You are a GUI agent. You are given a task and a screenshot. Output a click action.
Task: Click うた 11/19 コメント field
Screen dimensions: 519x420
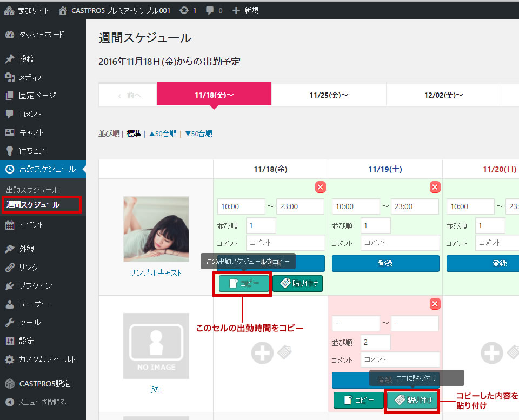[400, 359]
